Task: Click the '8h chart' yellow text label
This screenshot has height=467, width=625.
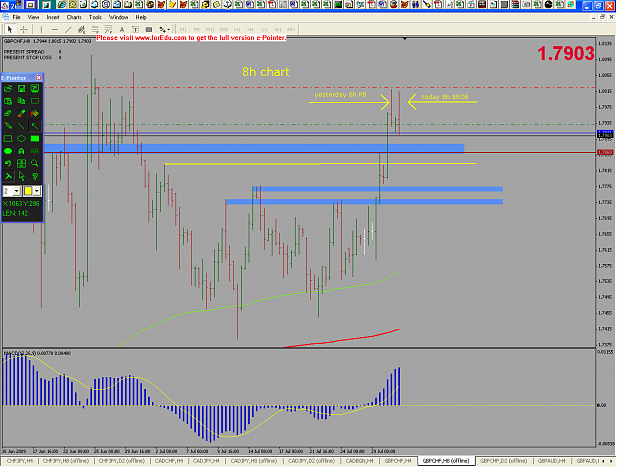Action: [x=266, y=72]
